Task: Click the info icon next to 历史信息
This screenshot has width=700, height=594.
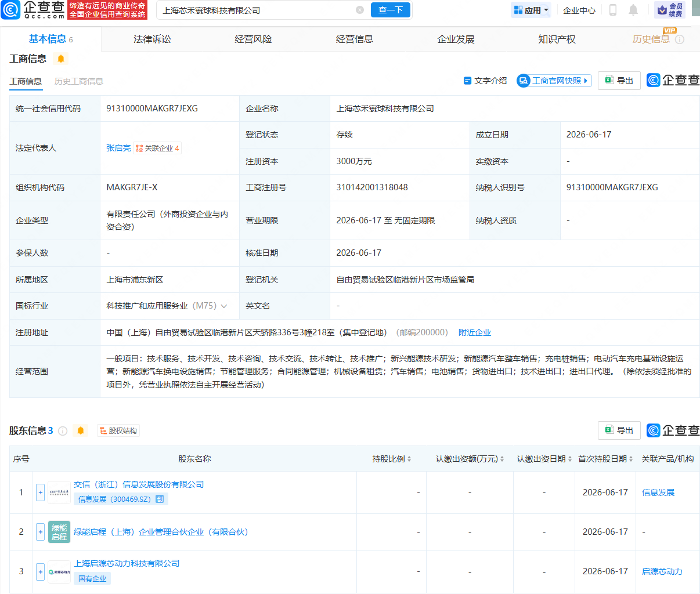Action: pos(680,39)
